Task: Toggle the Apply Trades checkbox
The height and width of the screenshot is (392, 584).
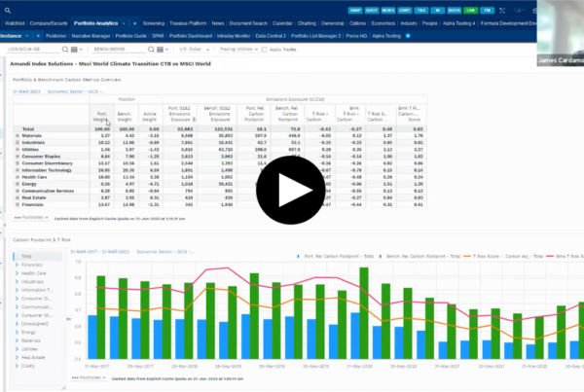Action: 264,50
